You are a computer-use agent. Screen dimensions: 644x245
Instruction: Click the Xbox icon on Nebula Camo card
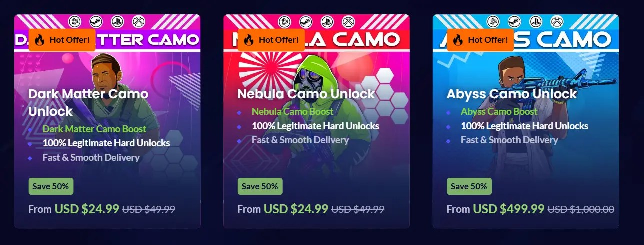pyautogui.click(x=348, y=21)
